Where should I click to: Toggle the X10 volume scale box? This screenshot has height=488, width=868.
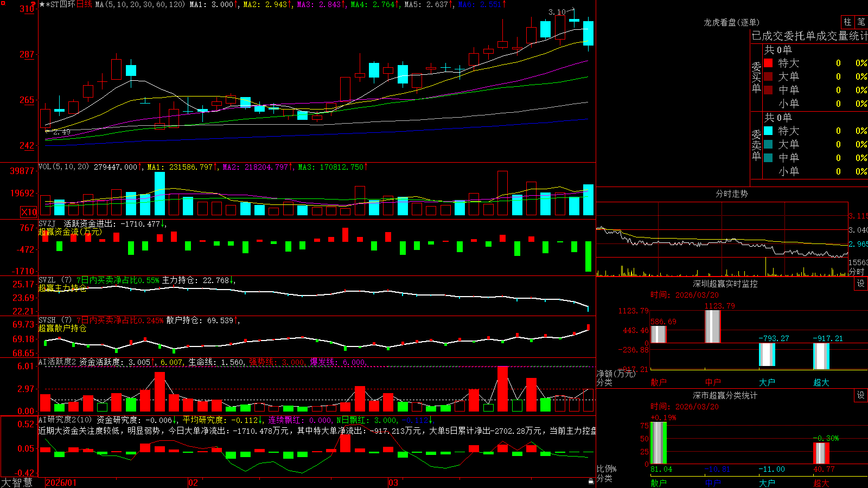(29, 212)
